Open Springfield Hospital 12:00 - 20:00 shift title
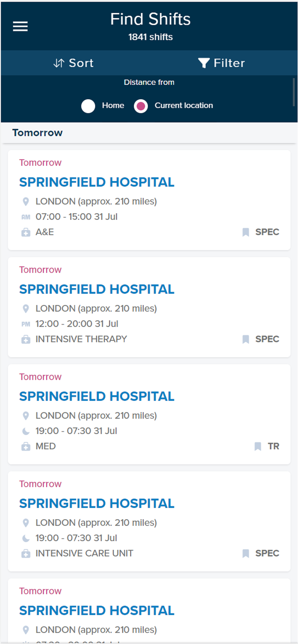The width and height of the screenshot is (298, 644). 97,289
